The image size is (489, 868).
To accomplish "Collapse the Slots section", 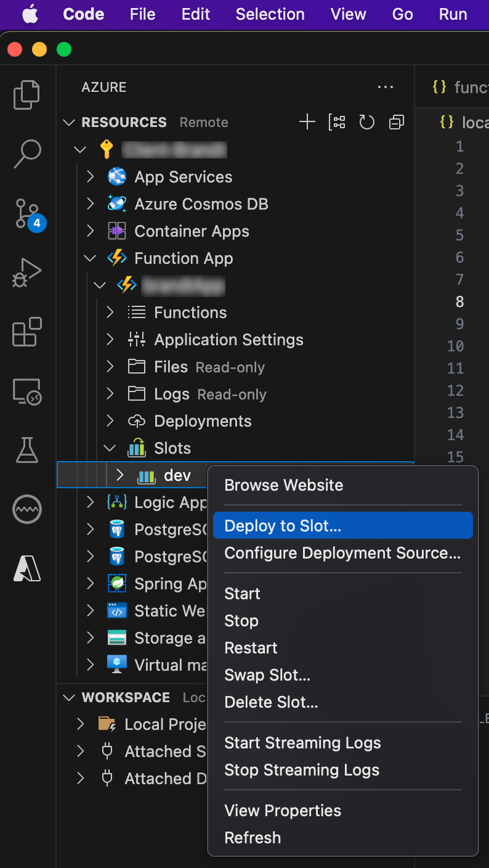I will pyautogui.click(x=109, y=448).
